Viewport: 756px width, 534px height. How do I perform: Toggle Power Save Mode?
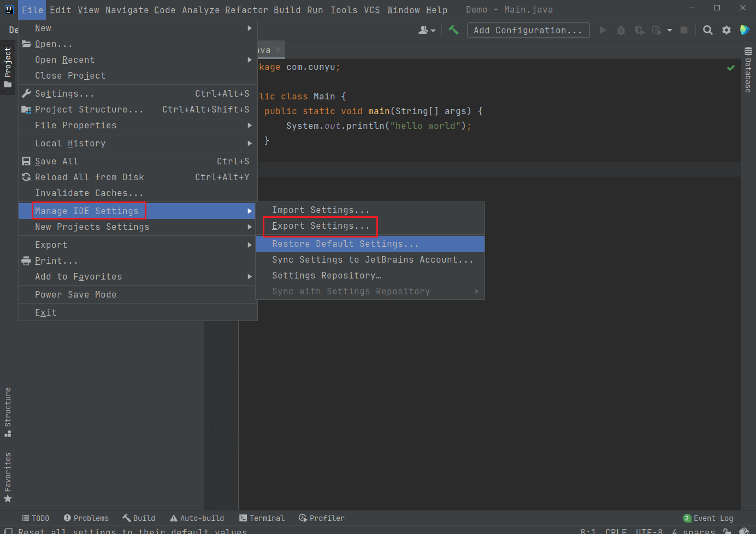pyautogui.click(x=75, y=294)
